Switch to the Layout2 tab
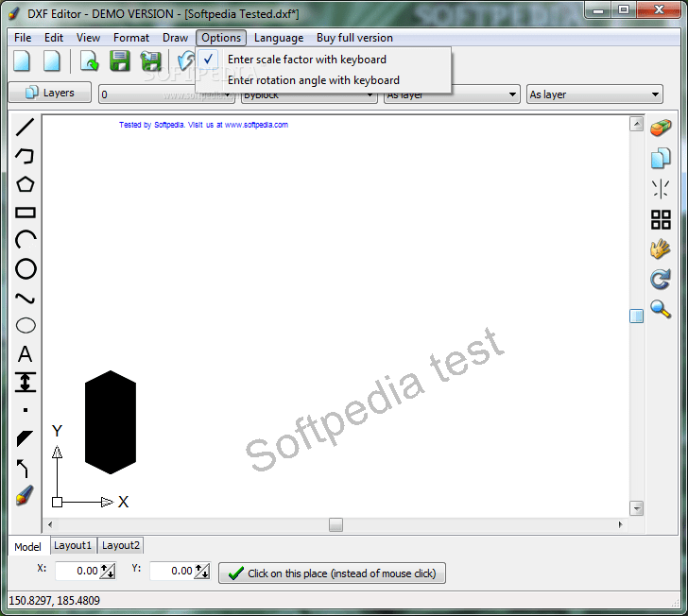Viewport: 688px width, 616px height. [121, 545]
